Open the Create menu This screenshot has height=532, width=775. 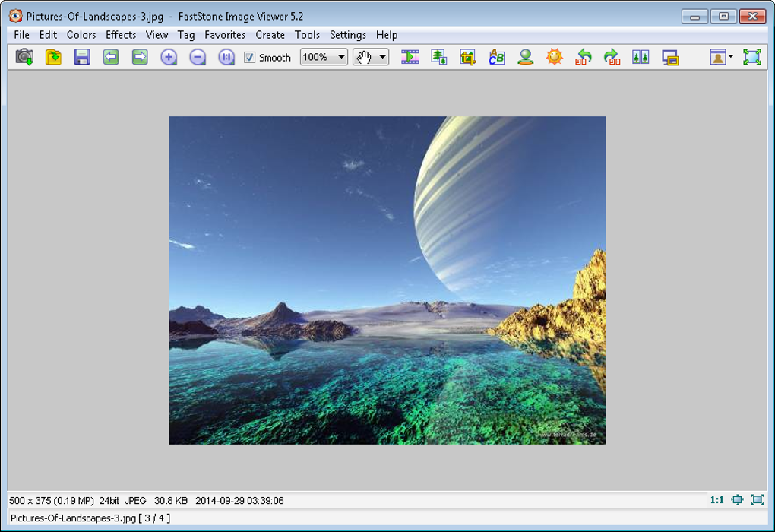270,35
